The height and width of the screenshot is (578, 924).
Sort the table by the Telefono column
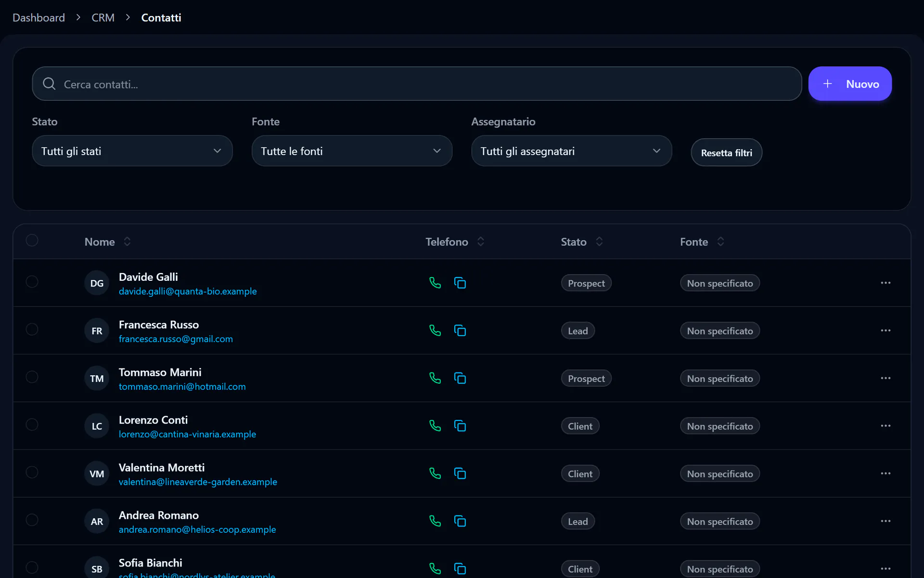[x=455, y=242]
